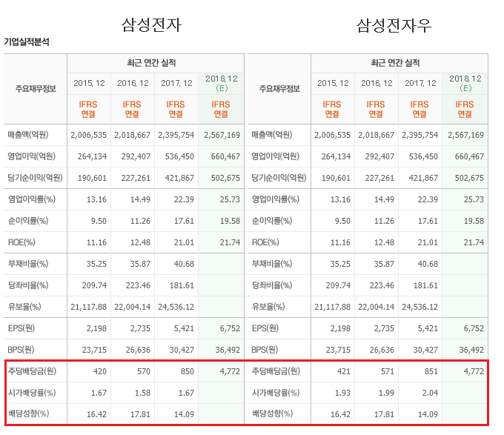Click 배당성향(%) row label in 삼성전자우 table
Viewport: 504px width, 435px height.
(272, 414)
